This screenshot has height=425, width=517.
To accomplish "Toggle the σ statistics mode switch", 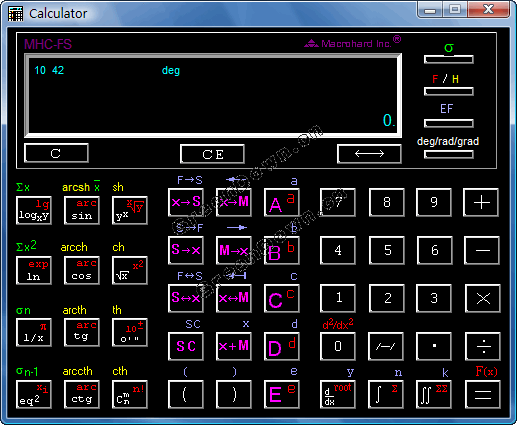I will pos(449,60).
